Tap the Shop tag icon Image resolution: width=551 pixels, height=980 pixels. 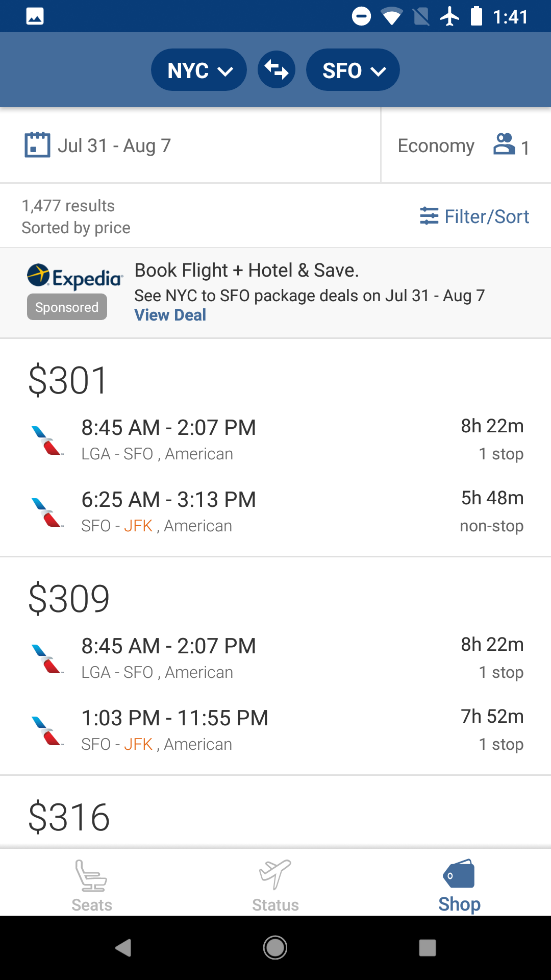point(459,874)
